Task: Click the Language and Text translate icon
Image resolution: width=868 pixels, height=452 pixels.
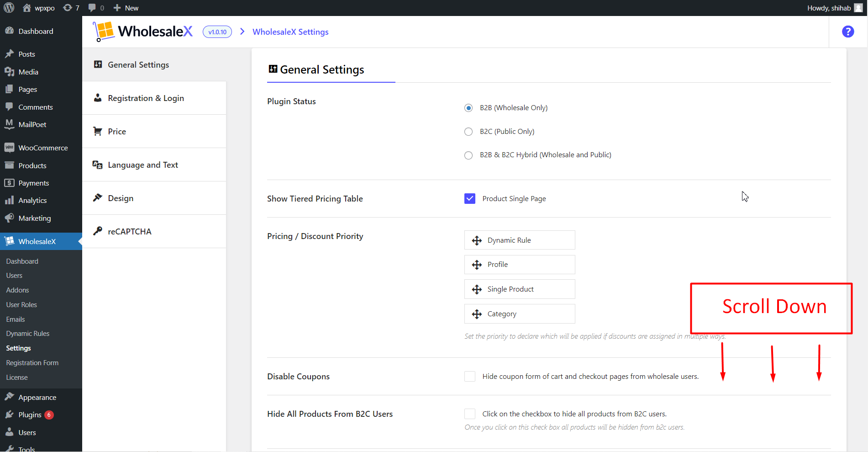Action: click(x=98, y=165)
